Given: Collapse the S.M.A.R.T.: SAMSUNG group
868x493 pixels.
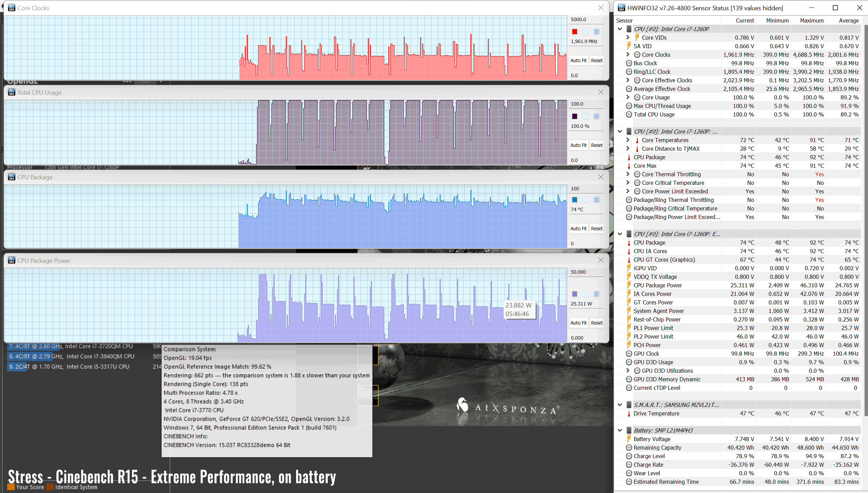Looking at the screenshot, I should point(620,405).
